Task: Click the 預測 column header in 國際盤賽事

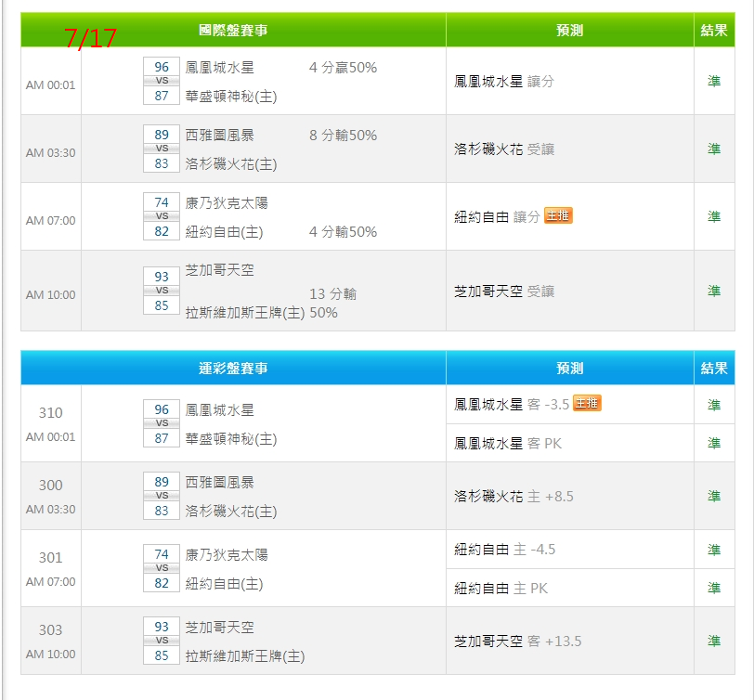Action: 569,31
